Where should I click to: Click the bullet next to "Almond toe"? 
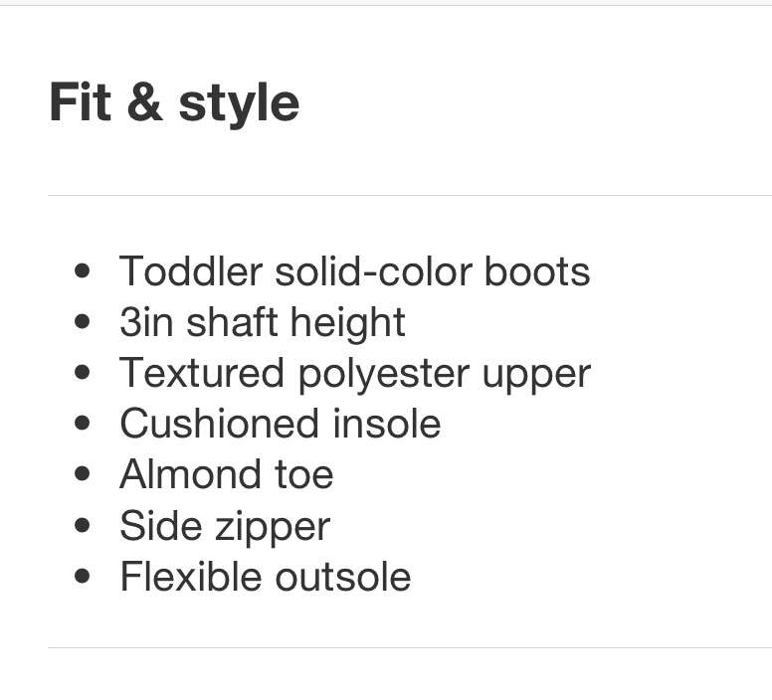[83, 473]
